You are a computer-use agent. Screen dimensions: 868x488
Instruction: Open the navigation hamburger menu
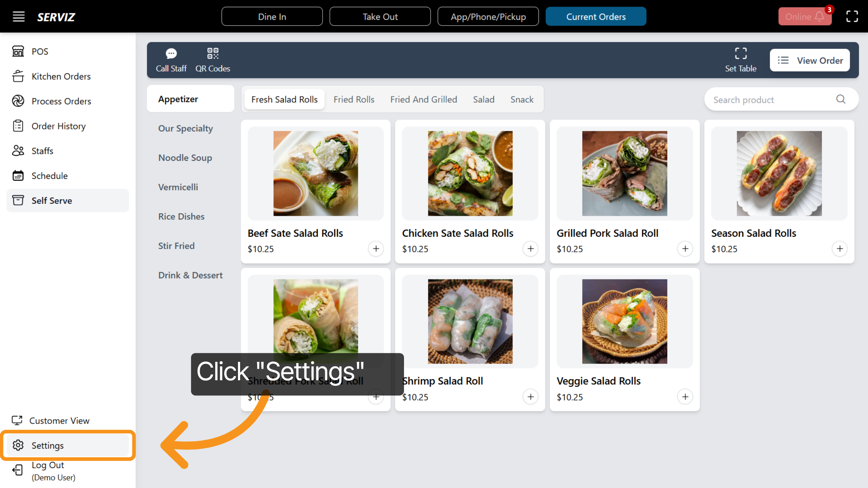[18, 16]
